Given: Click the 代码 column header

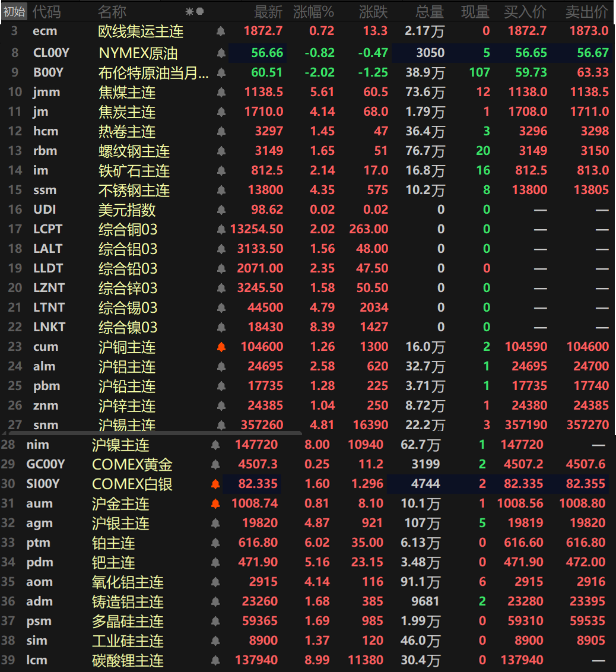Looking at the screenshot, I should (46, 11).
